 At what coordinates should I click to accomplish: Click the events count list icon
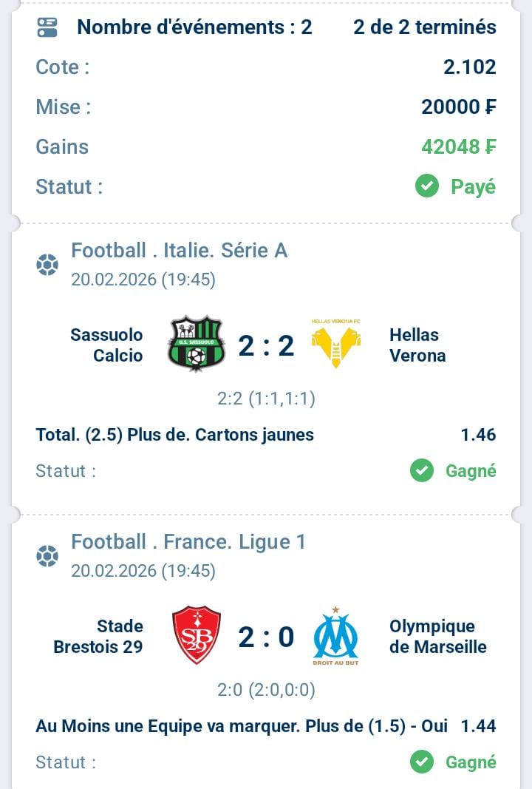click(47, 27)
